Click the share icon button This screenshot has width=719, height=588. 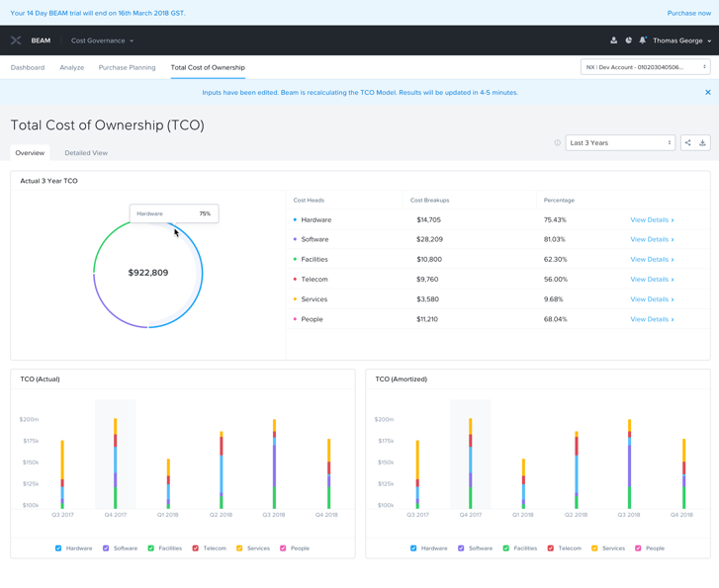coord(688,142)
